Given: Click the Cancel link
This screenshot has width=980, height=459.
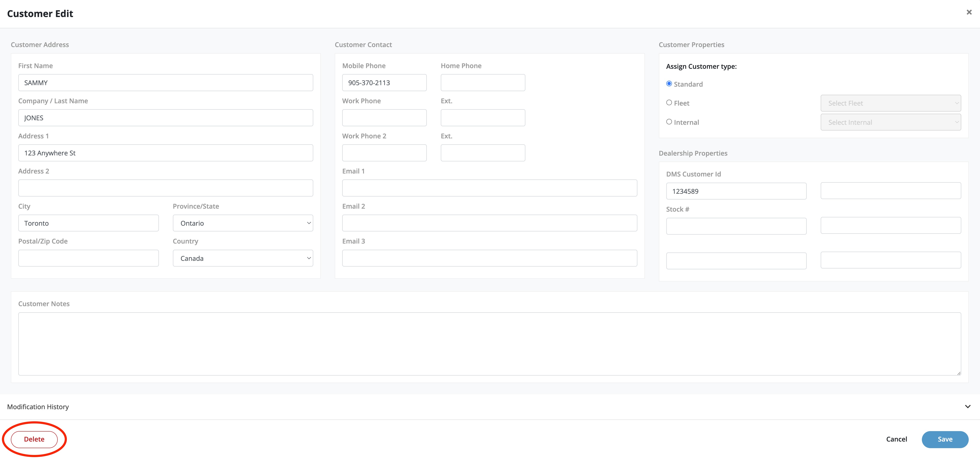Looking at the screenshot, I should pos(896,439).
